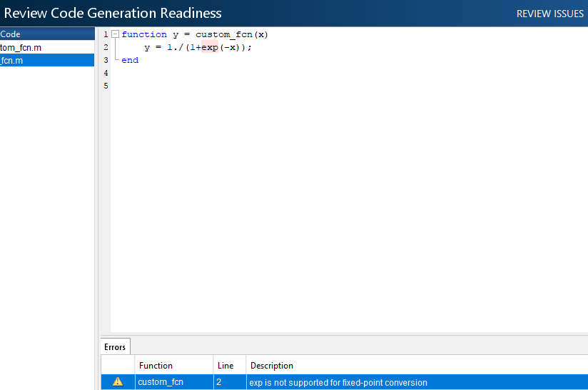Click the REVIEW ISSUES step label
Viewport: 588px width, 390px height.
point(549,14)
